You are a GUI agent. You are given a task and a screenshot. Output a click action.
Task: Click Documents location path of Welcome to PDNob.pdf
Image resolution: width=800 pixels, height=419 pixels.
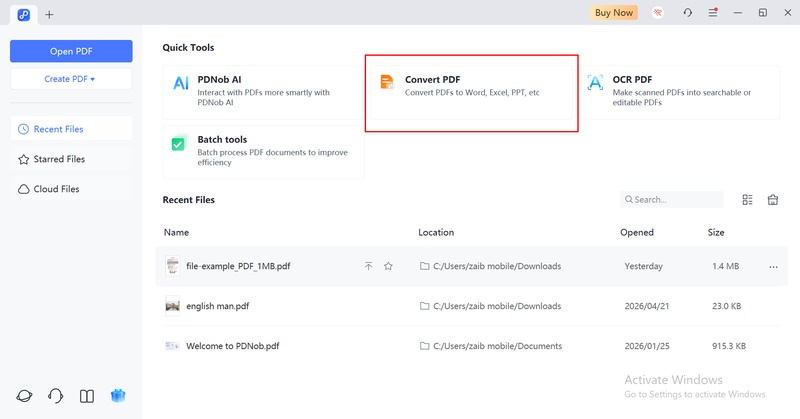click(x=497, y=346)
